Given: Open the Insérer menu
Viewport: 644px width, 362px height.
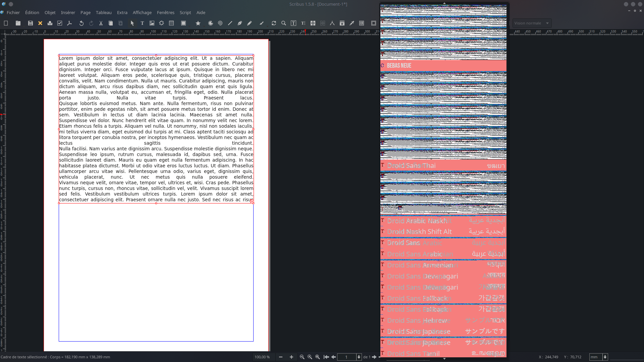Looking at the screenshot, I should [x=68, y=12].
